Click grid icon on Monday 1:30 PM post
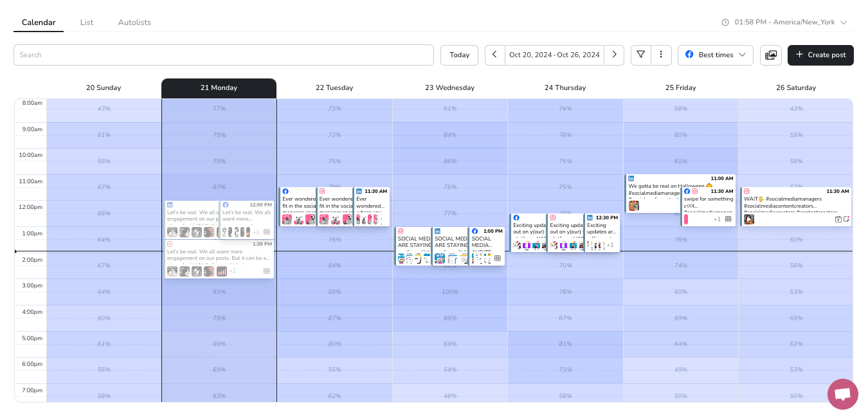 pos(266,271)
